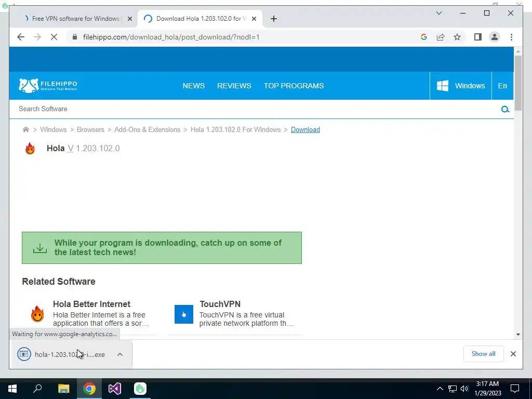Bookmark this page with the star icon
The image size is (532, 399).
coord(457,37)
